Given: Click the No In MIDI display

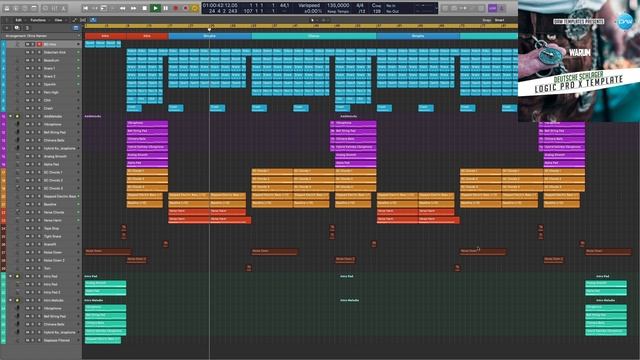Looking at the screenshot, I should tap(391, 6).
